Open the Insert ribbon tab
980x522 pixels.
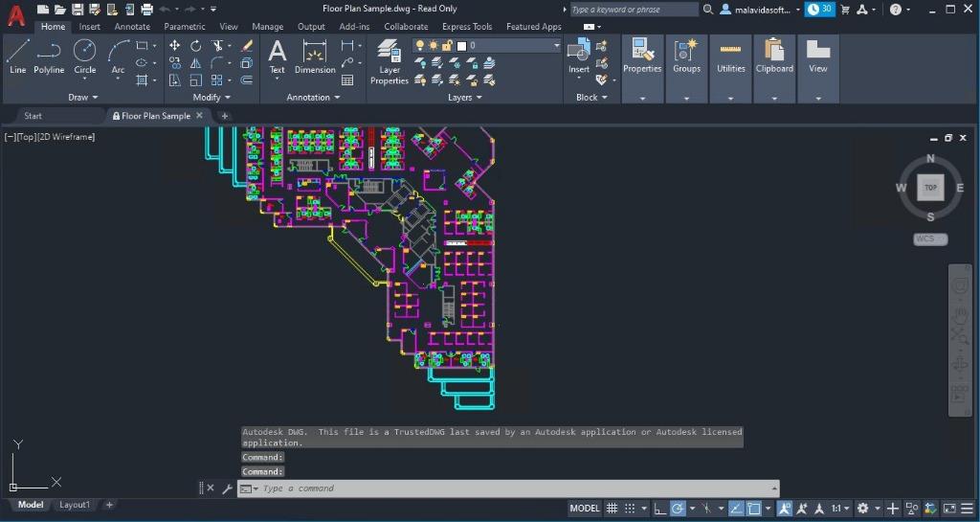(x=89, y=26)
